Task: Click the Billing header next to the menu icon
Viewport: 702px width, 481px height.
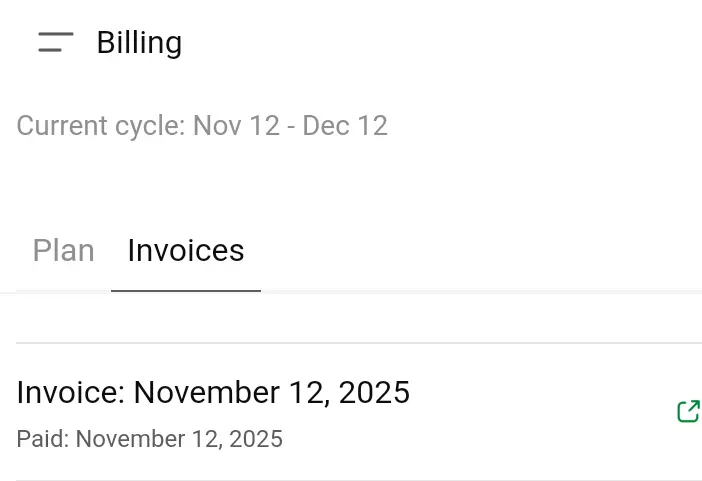Action: (139, 43)
